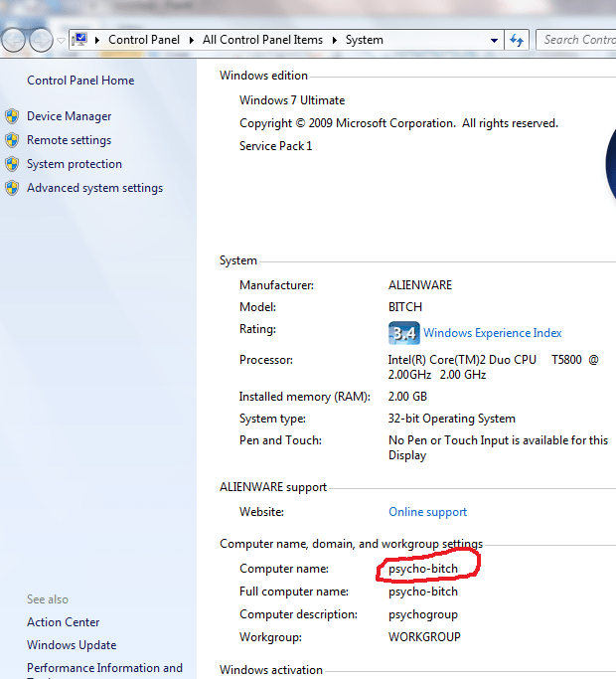
Task: Expand the arrow before Control Panel breadcrumb
Action: pyautogui.click(x=97, y=40)
